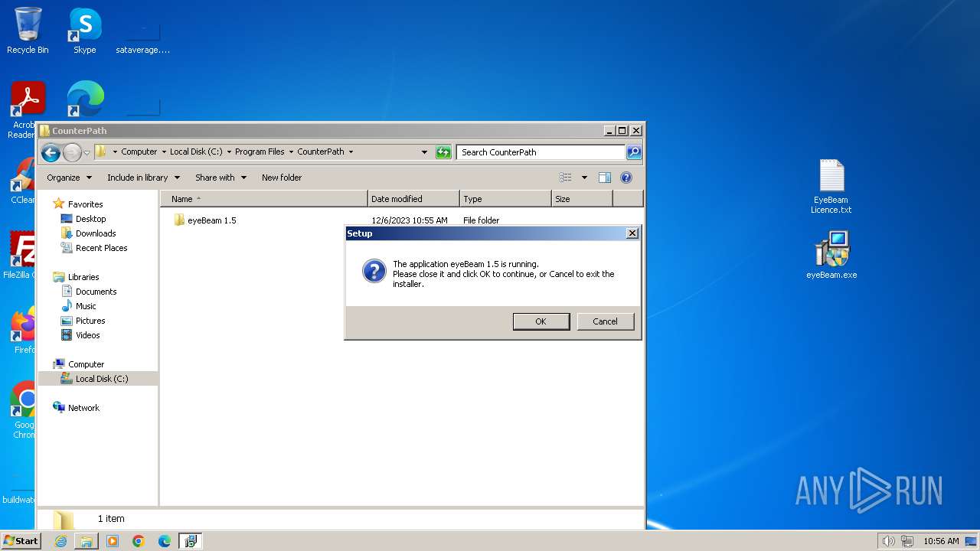Click the volume speaker tray icon
Image resolution: width=980 pixels, height=551 pixels.
pos(888,541)
